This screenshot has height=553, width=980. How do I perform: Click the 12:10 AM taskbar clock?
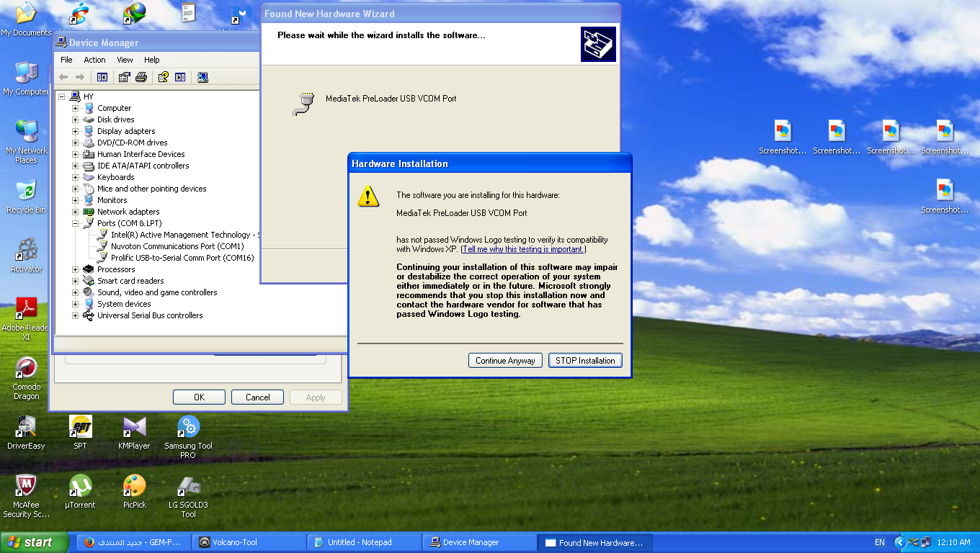point(955,542)
